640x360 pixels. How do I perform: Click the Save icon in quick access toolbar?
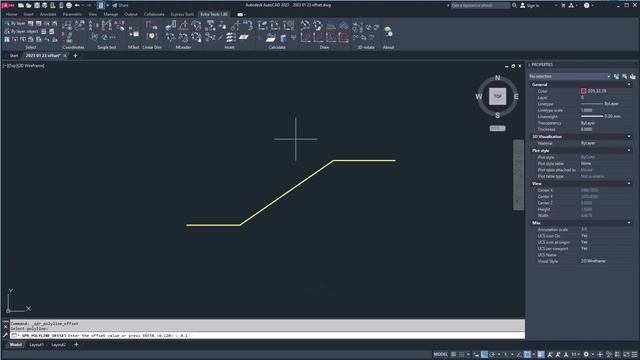[x=37, y=5]
